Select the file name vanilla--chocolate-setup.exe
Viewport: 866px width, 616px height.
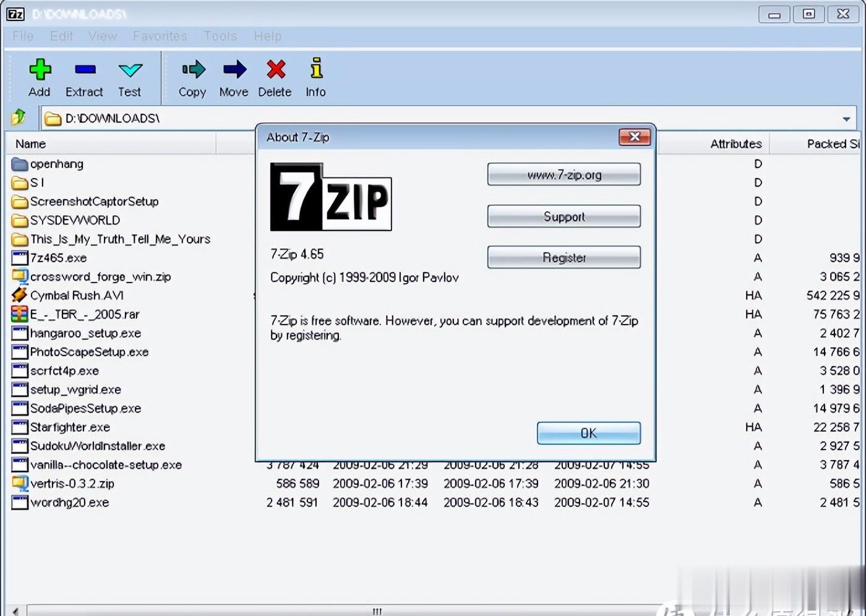(x=106, y=465)
